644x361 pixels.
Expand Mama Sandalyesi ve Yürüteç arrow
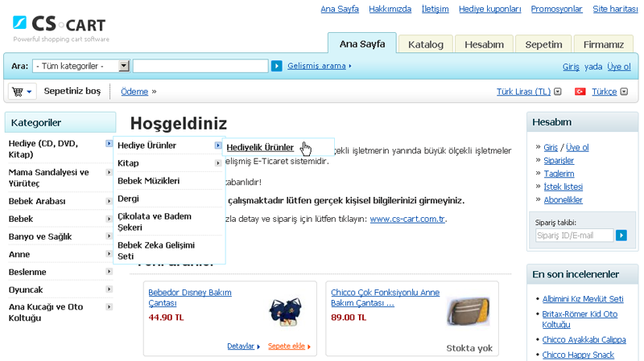click(109, 172)
